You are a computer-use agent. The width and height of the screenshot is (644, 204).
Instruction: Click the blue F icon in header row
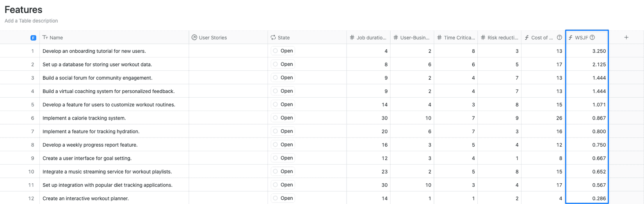(33, 38)
